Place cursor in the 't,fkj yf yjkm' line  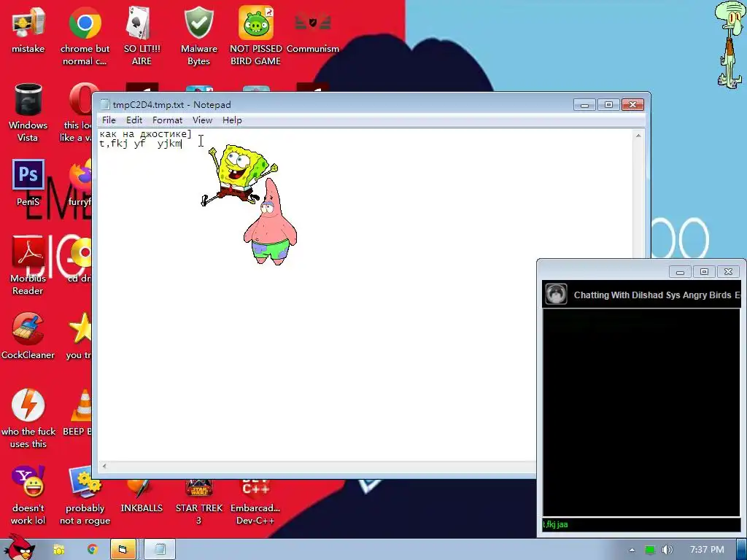pyautogui.click(x=141, y=144)
